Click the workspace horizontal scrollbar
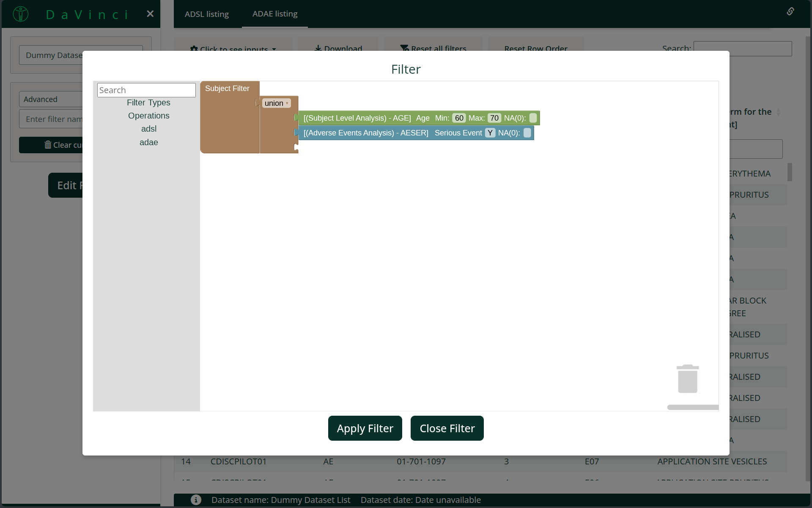This screenshot has height=508, width=812. [692, 407]
